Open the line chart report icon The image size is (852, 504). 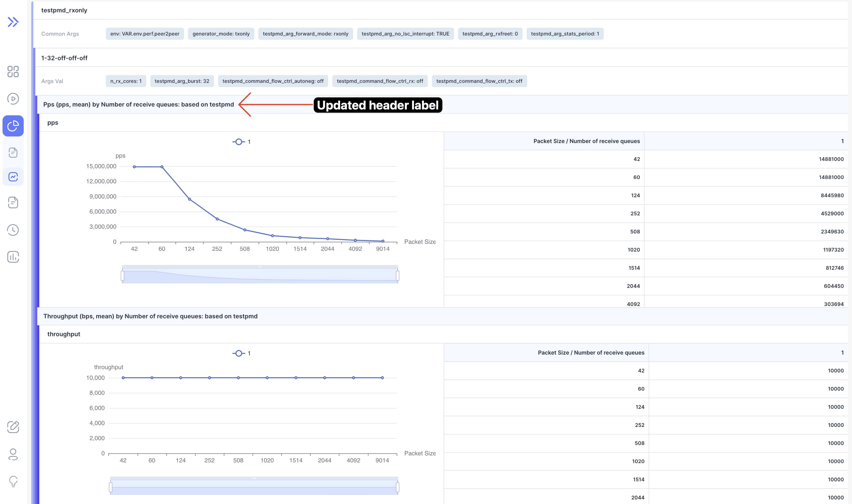[x=13, y=177]
